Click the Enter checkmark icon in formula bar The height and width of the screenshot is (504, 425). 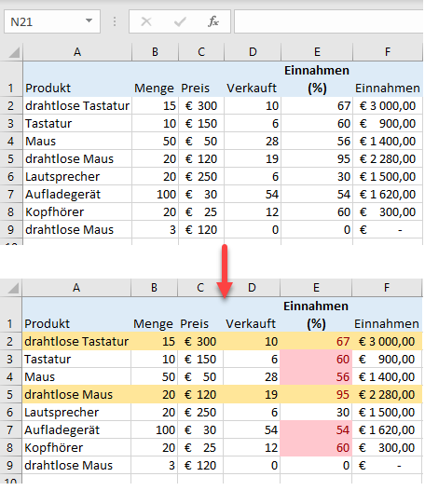(x=180, y=21)
